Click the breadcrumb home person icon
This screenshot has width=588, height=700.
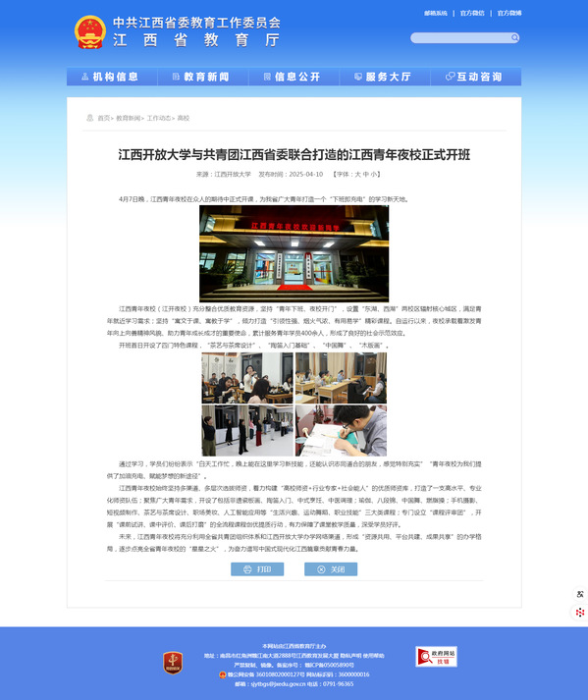coord(89,118)
